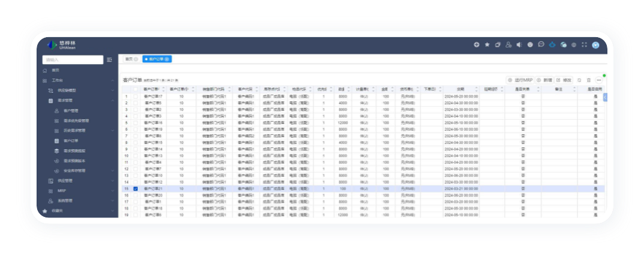Viewport: 644px width, 254px height.
Task: Click the trash delete icon above table
Action: (589, 80)
